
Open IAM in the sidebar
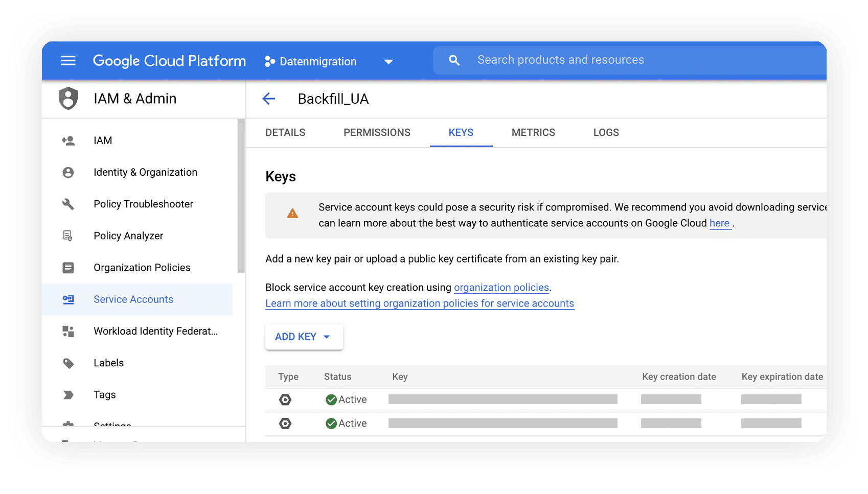coord(103,140)
